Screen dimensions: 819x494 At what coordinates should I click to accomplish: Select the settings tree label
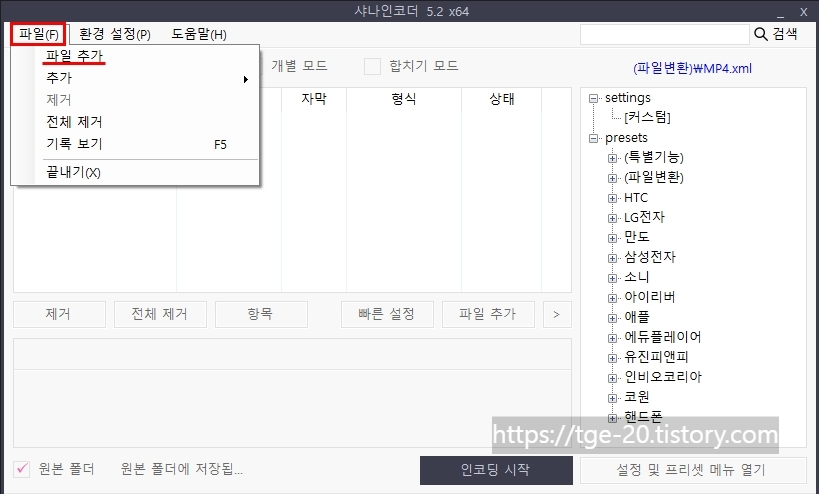point(628,98)
